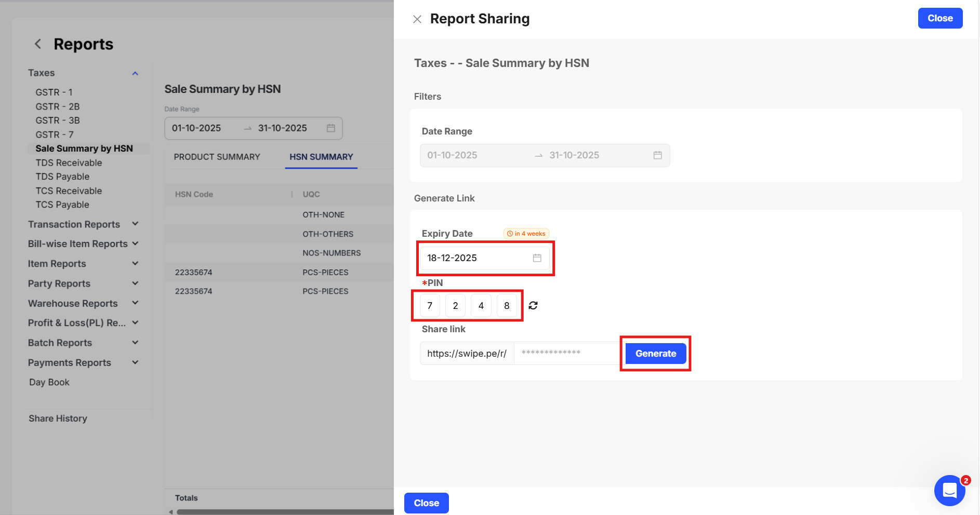This screenshot has height=515, width=980.
Task: Click the 'in 4 weeks' expiry badge
Action: (x=526, y=234)
